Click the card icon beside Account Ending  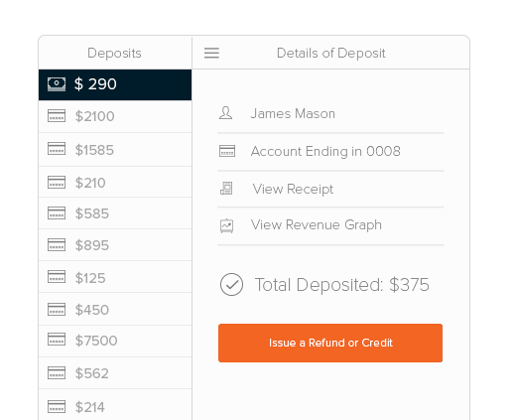pyautogui.click(x=227, y=151)
